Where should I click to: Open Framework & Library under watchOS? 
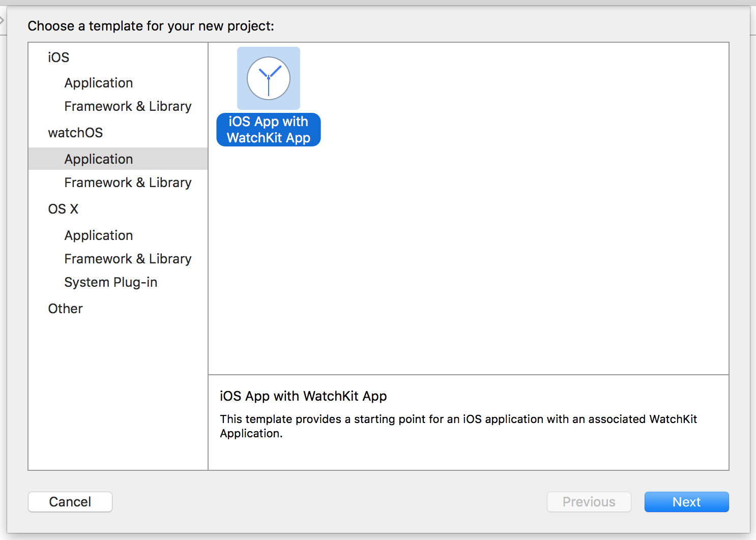128,183
